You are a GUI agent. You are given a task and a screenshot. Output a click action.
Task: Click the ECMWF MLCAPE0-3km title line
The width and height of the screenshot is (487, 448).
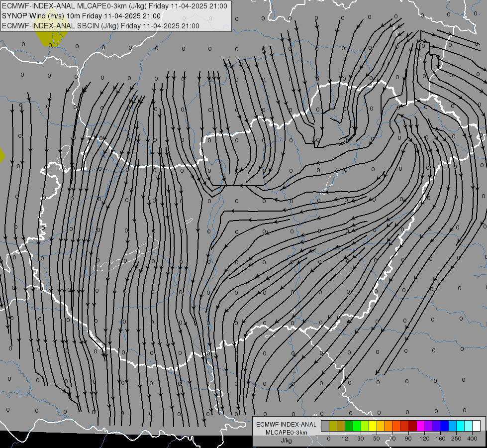point(114,6)
